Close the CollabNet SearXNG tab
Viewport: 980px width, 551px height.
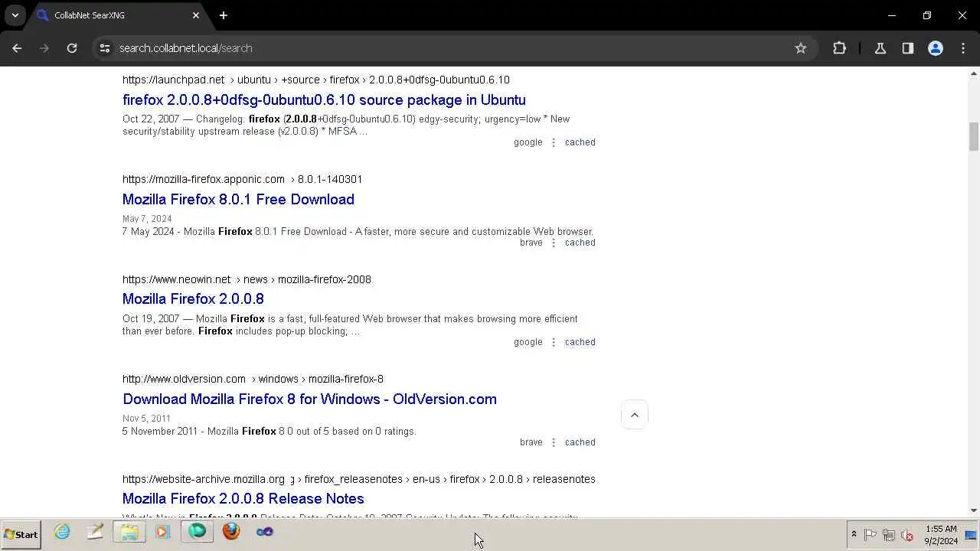coord(196,15)
